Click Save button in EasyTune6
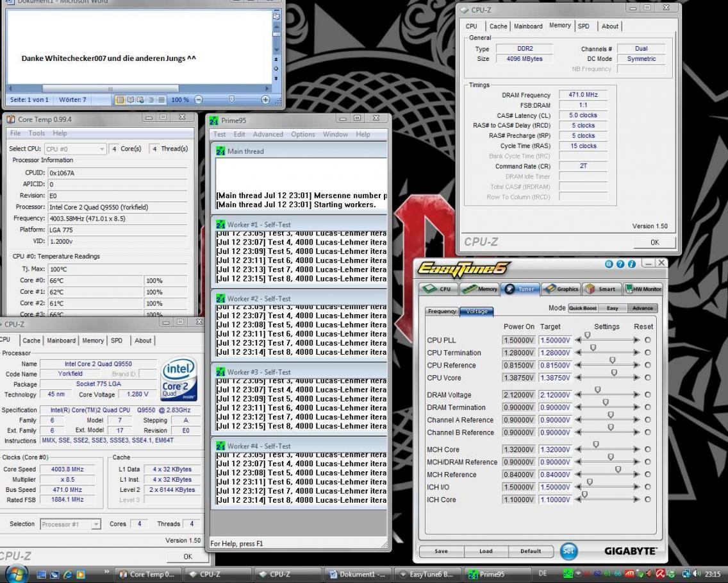 (x=442, y=551)
